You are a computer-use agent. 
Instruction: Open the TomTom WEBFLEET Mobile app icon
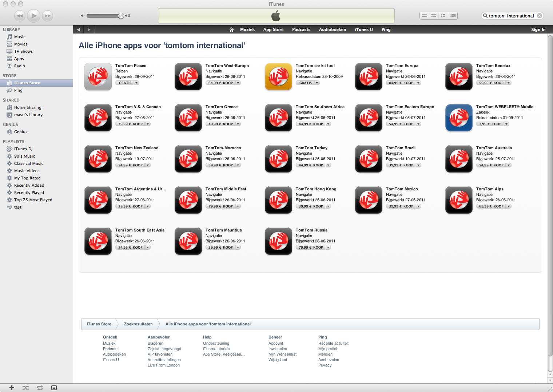click(x=459, y=118)
